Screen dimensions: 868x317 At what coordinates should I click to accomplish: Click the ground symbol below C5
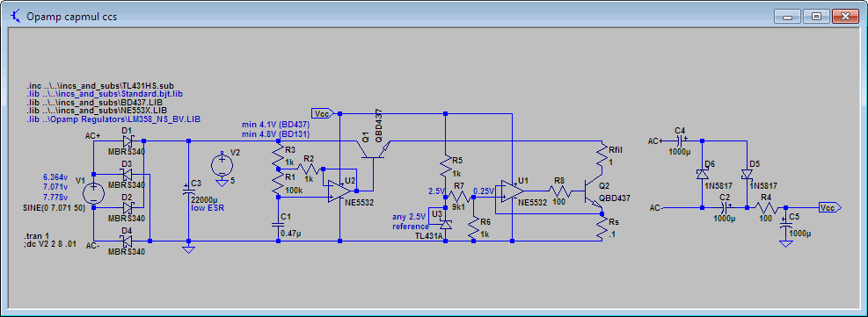coord(785,243)
